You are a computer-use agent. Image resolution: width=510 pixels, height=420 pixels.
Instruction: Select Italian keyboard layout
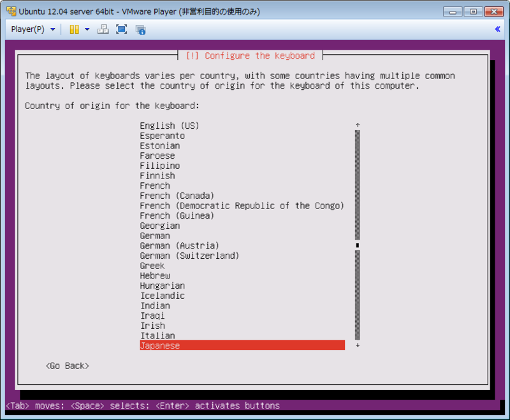pos(157,336)
